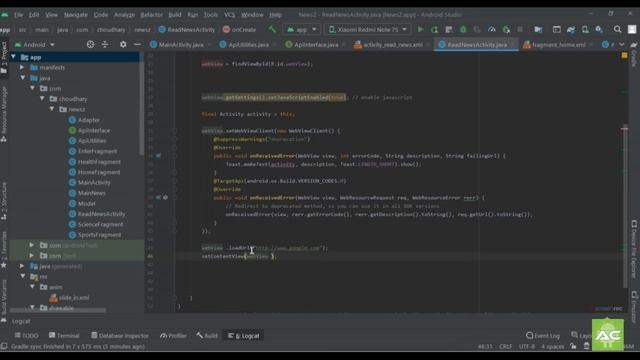Toggle the Favorites side panel
Viewport: 640px width, 360px height.
[x=4, y=250]
